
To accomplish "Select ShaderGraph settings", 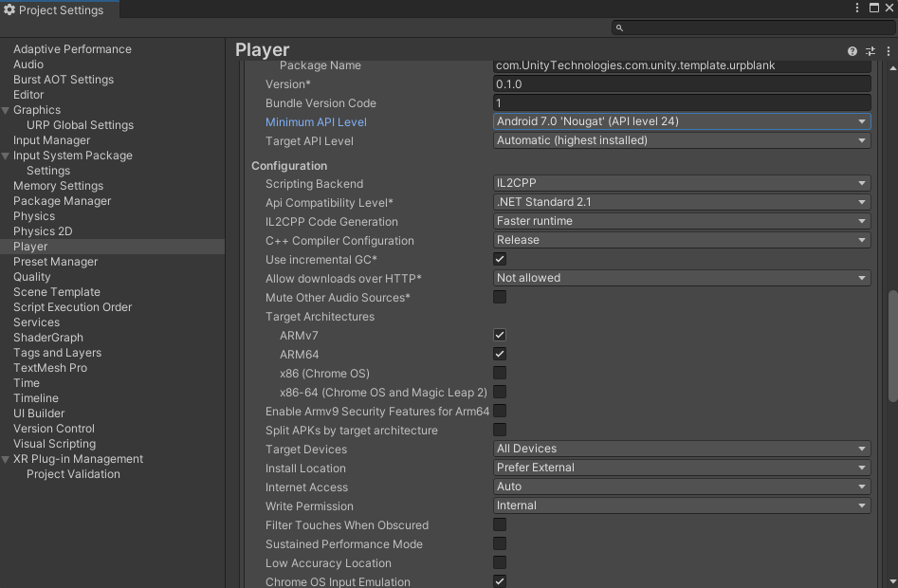I will pos(48,338).
